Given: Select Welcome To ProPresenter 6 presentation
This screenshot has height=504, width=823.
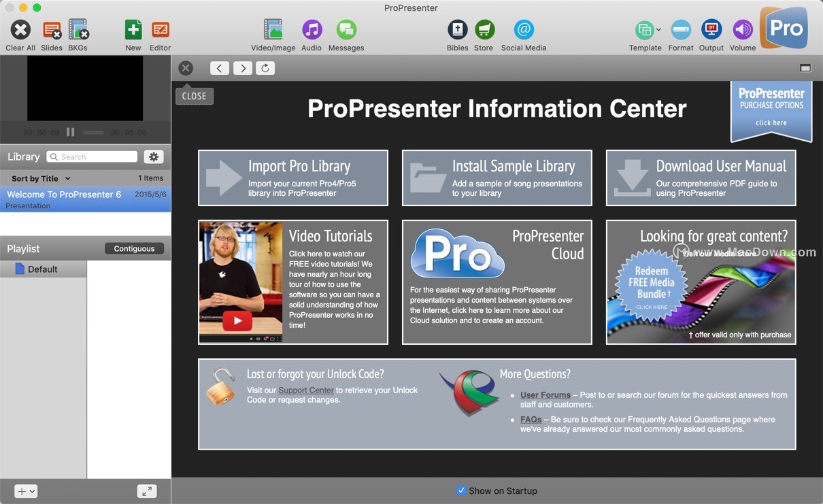Looking at the screenshot, I should point(86,199).
